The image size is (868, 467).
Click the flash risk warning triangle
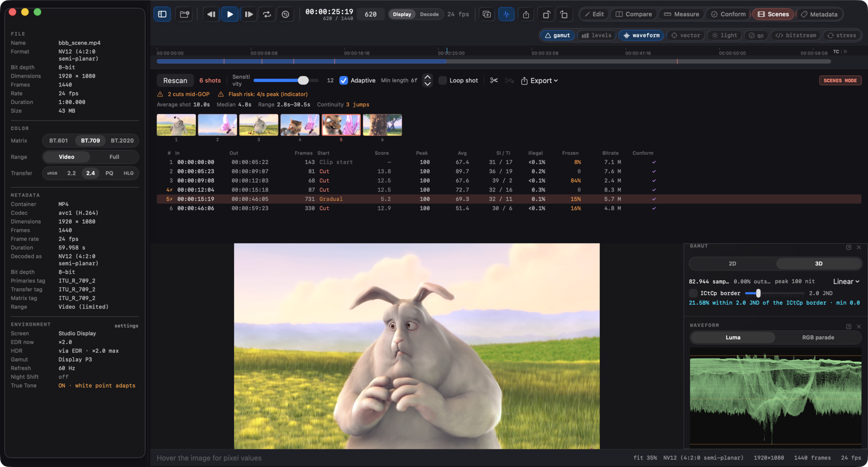(x=221, y=94)
